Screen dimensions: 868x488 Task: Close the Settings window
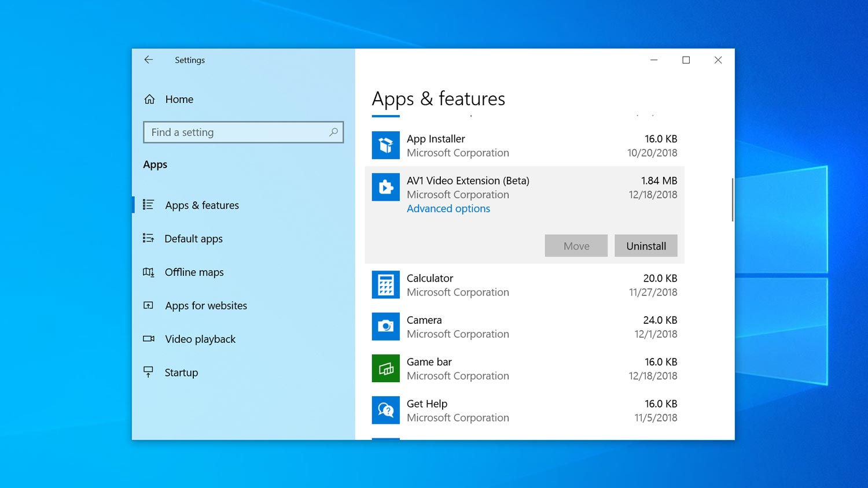(x=718, y=60)
